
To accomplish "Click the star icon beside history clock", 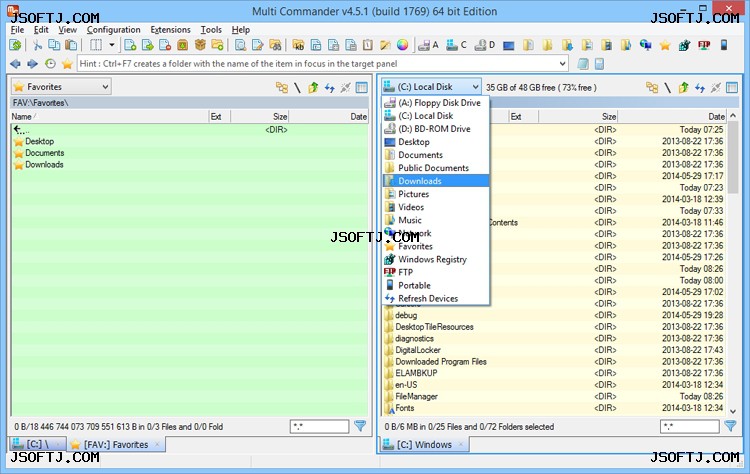I will tap(67, 64).
